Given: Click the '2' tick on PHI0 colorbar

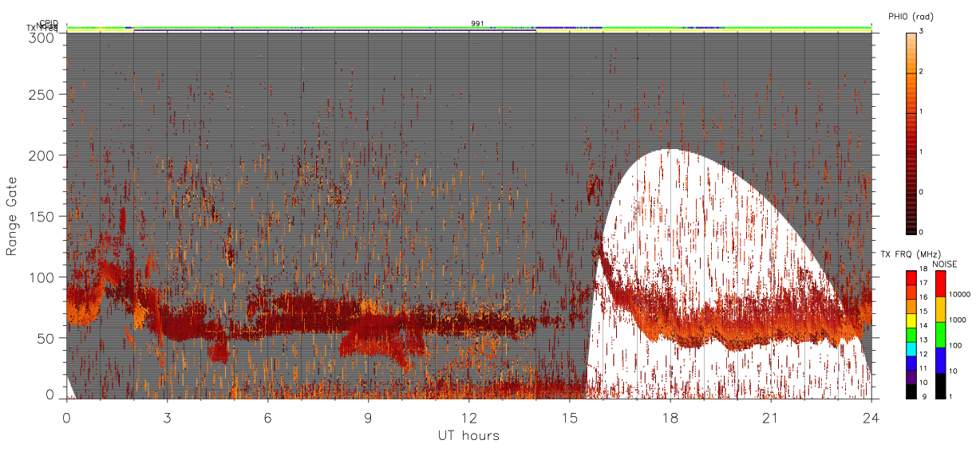Looking at the screenshot, I should click(x=920, y=73).
